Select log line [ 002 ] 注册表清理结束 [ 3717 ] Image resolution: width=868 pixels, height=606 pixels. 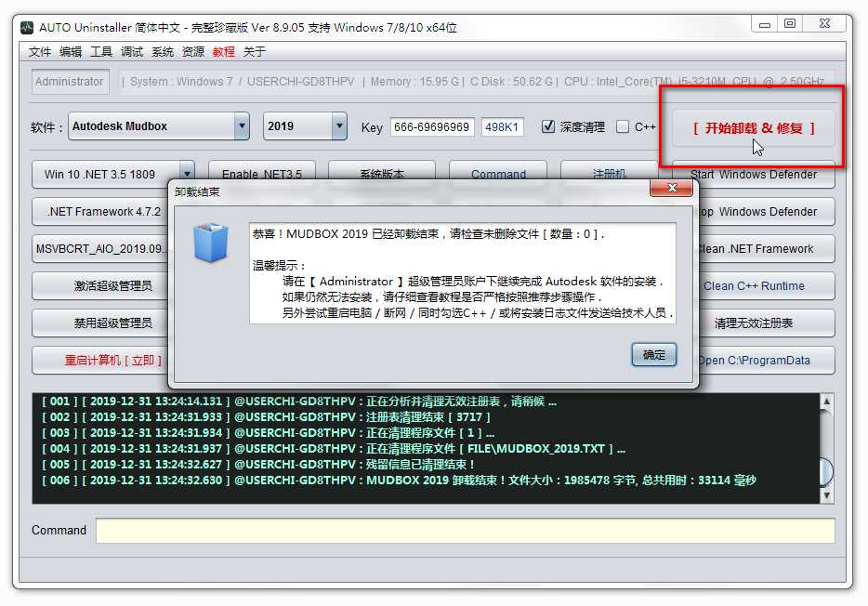(x=267, y=416)
